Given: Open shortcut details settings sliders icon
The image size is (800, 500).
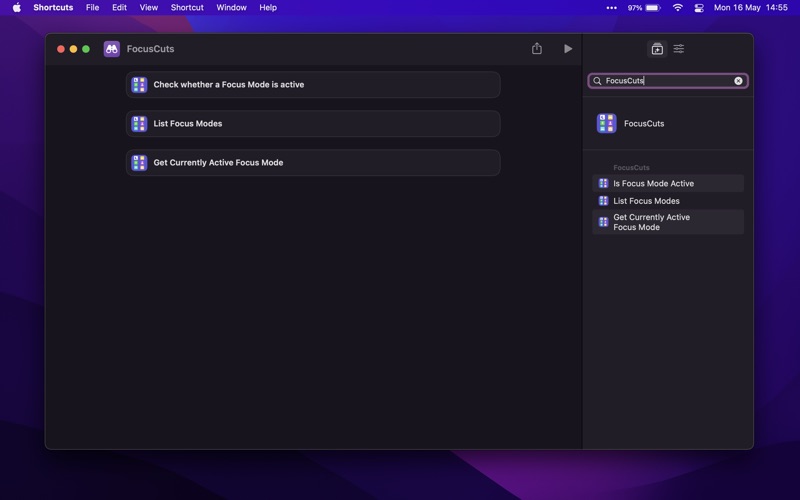Looking at the screenshot, I should click(x=679, y=49).
